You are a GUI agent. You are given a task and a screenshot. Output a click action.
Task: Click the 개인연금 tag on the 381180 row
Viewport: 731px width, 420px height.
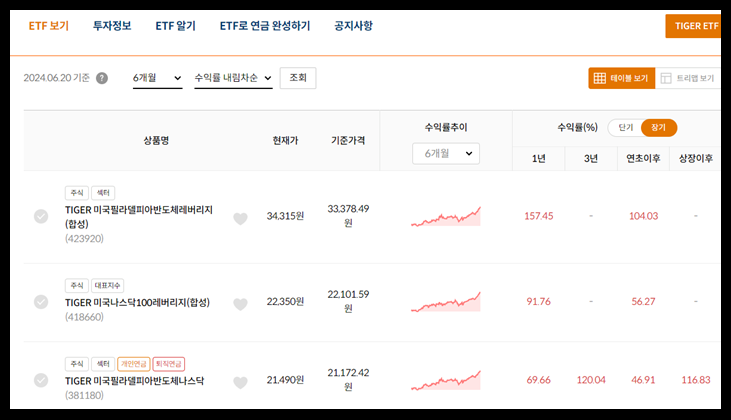134,364
